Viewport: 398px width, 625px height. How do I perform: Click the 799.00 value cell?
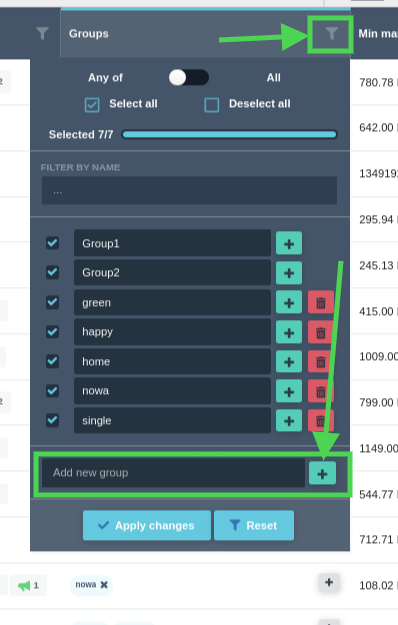pyautogui.click(x=376, y=403)
